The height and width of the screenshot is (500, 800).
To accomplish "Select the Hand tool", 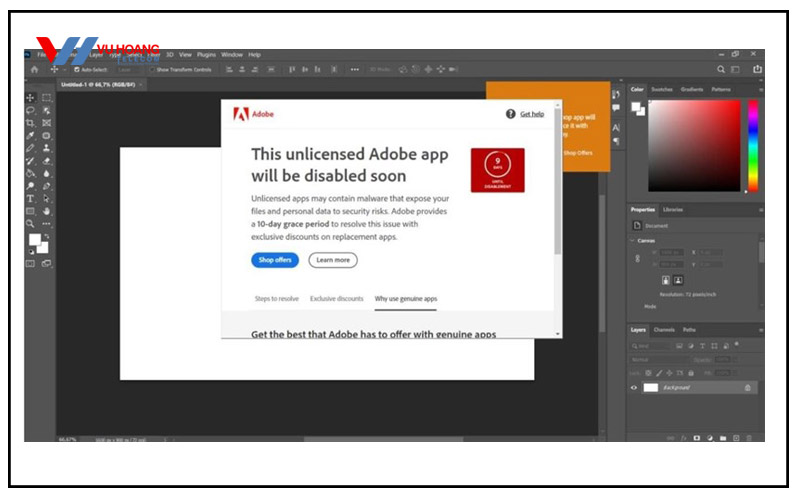I will [46, 211].
